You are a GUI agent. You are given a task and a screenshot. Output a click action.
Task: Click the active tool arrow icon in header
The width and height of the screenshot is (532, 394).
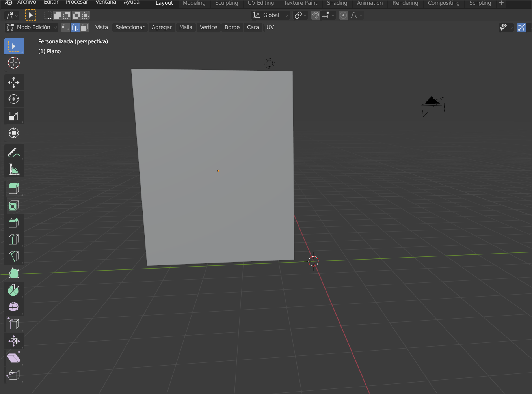tap(30, 15)
